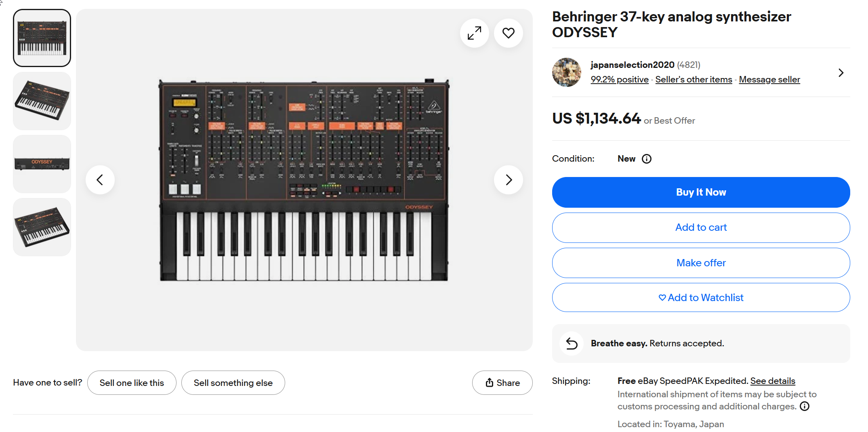Show the previous product image
The image size is (868, 432).
click(x=100, y=180)
